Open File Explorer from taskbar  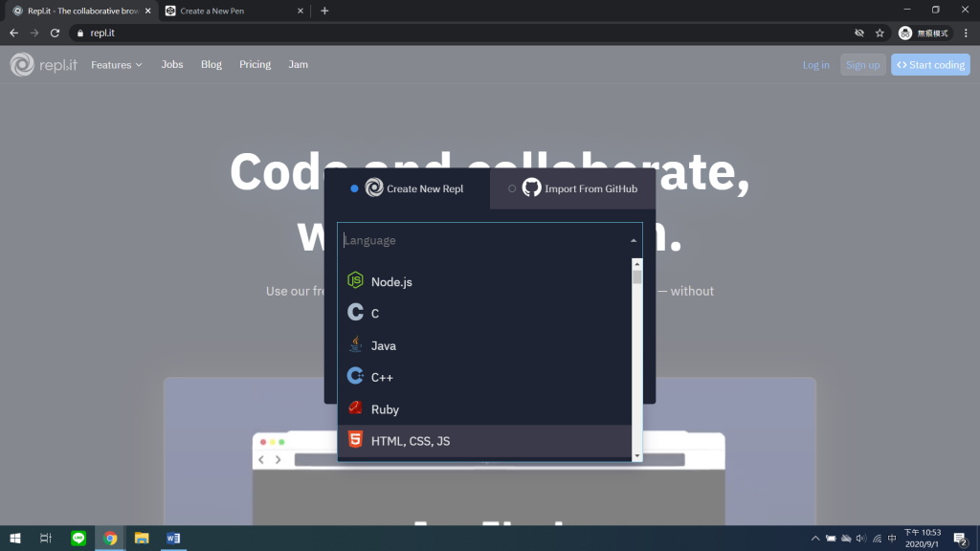(142, 538)
